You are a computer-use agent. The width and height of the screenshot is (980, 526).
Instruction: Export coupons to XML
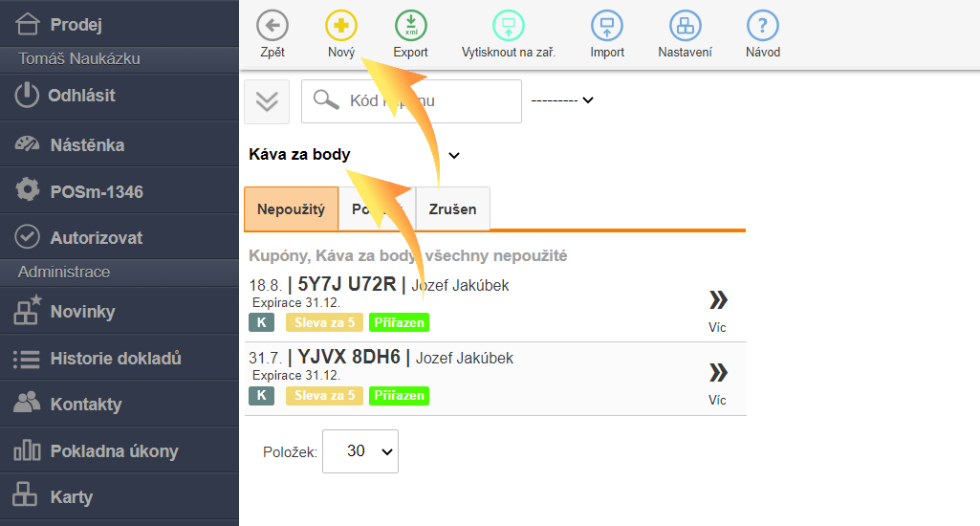click(411, 26)
